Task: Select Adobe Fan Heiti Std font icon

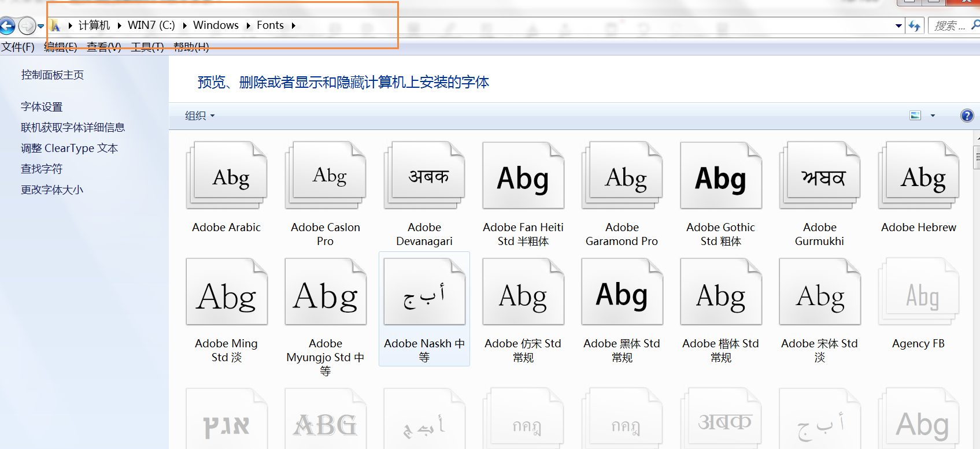Action: 523,176
